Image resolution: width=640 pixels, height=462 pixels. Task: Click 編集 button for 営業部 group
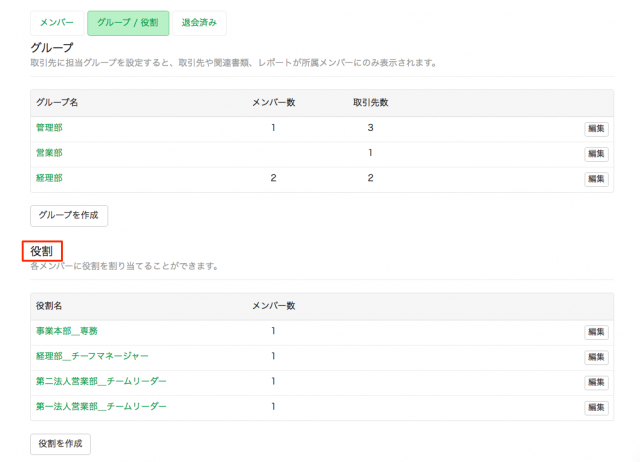click(x=596, y=154)
